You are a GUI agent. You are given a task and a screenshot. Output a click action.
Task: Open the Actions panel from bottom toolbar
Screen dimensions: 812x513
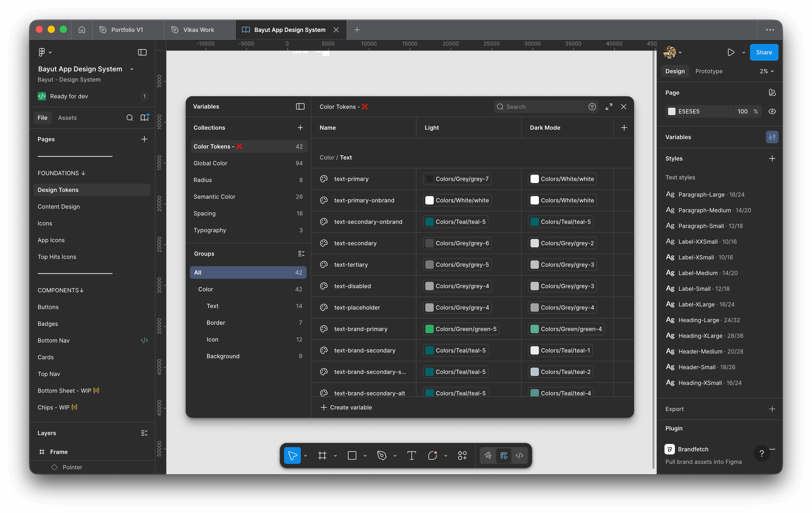(x=462, y=455)
